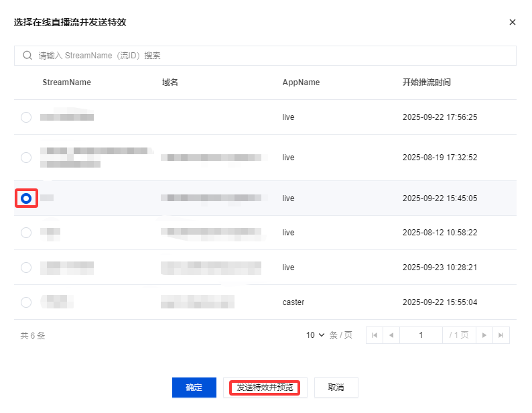The height and width of the screenshot is (413, 532).
Task: Select stream started 2025-08-12 10:58:22
Action: point(26,233)
